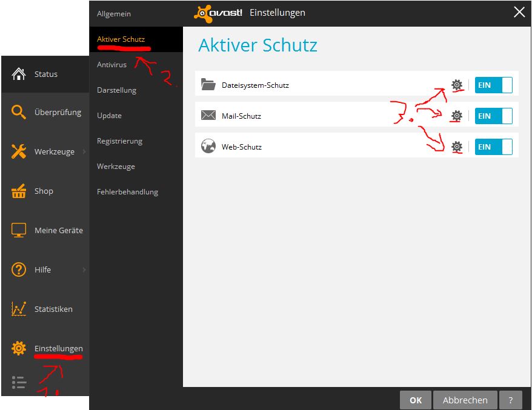Image resolution: width=532 pixels, height=410 pixels.
Task: Confirm settings with the OK button
Action: pos(416,400)
